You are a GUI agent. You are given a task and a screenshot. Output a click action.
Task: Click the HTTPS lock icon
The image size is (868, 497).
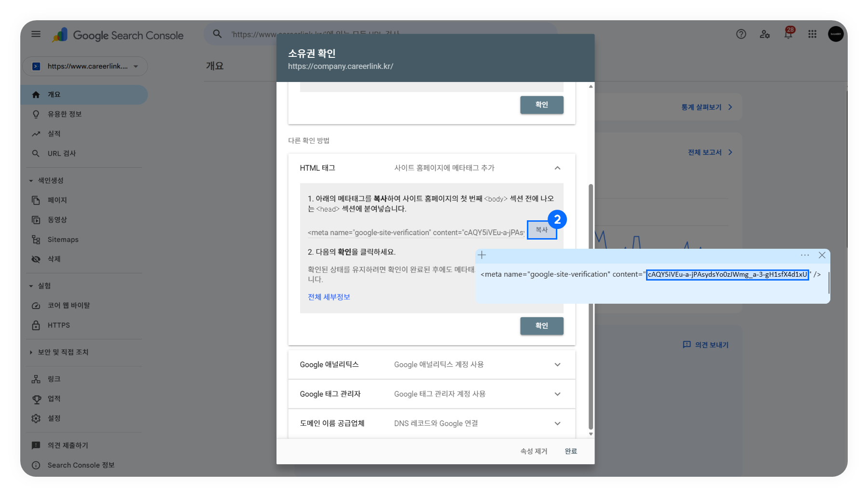click(36, 325)
